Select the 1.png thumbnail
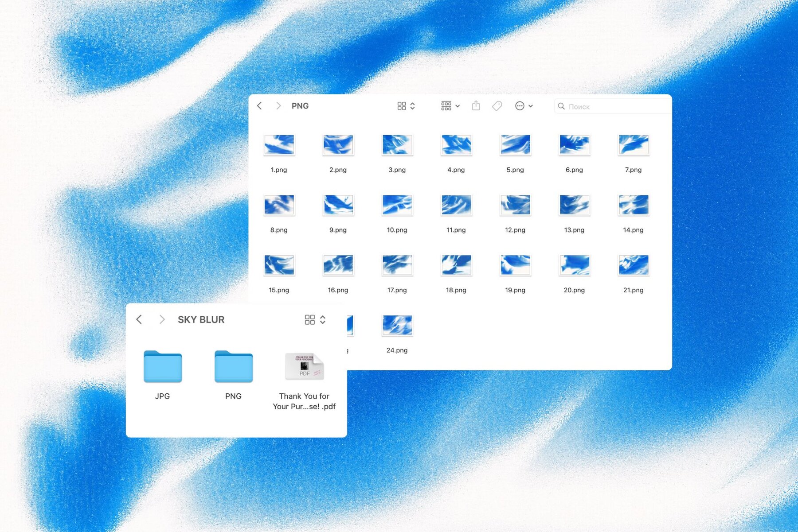Viewport: 798px width, 532px height. (x=279, y=145)
